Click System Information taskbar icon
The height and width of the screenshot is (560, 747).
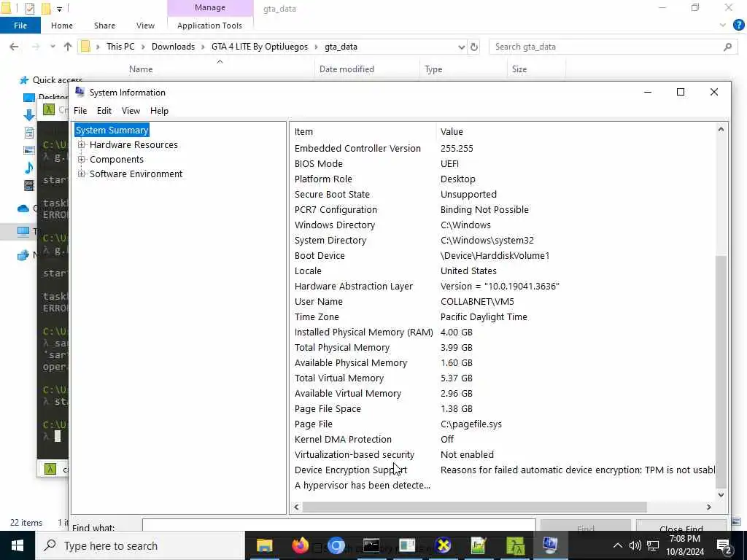coord(550,545)
